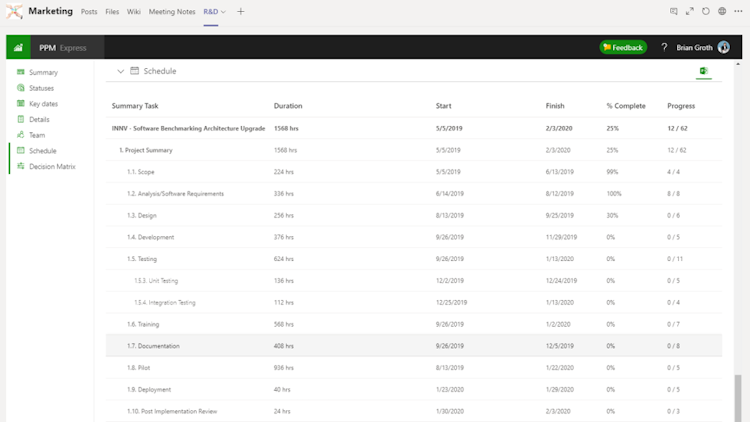Expand the tab to full screen
The width and height of the screenshot is (750, 422).
(690, 11)
